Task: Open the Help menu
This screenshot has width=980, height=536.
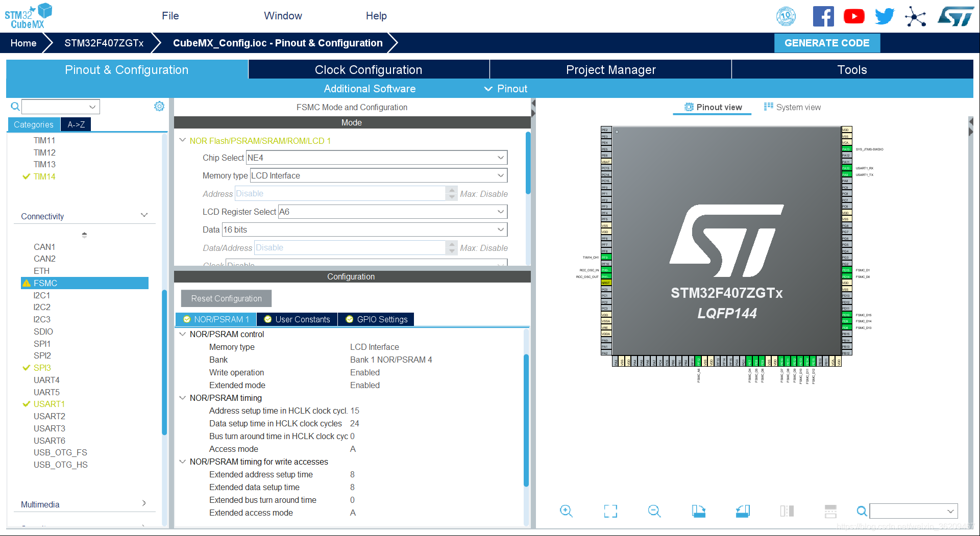Action: (376, 16)
